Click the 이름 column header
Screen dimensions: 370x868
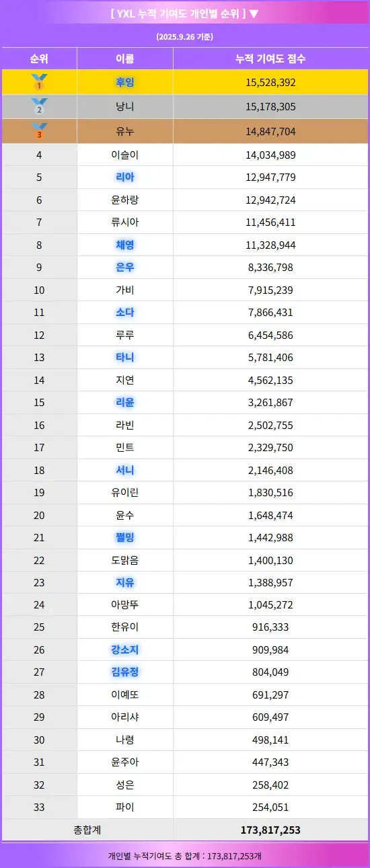click(x=125, y=58)
